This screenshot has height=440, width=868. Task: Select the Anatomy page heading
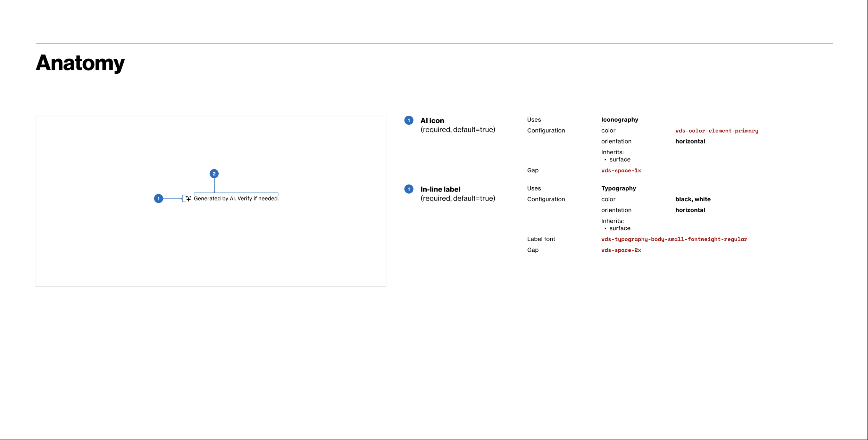pos(80,63)
